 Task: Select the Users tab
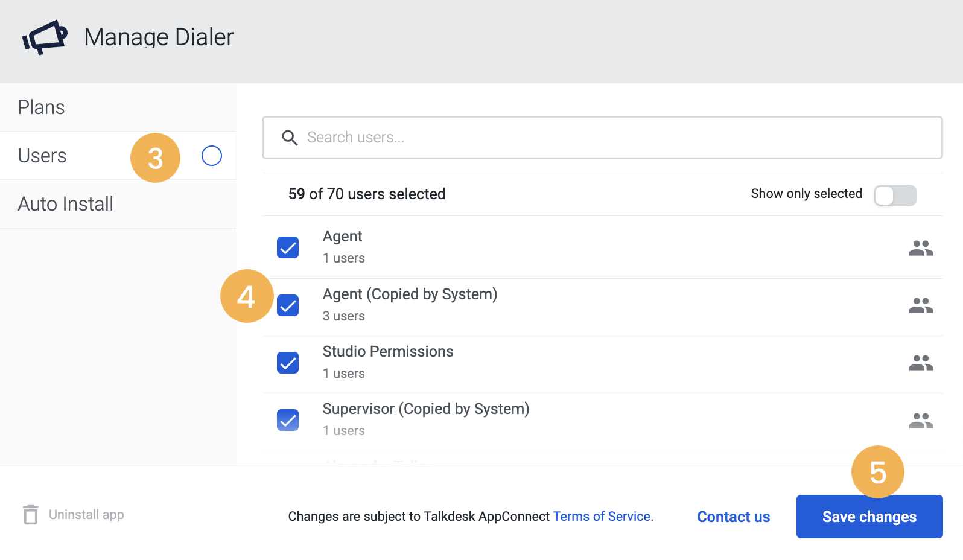tap(118, 156)
